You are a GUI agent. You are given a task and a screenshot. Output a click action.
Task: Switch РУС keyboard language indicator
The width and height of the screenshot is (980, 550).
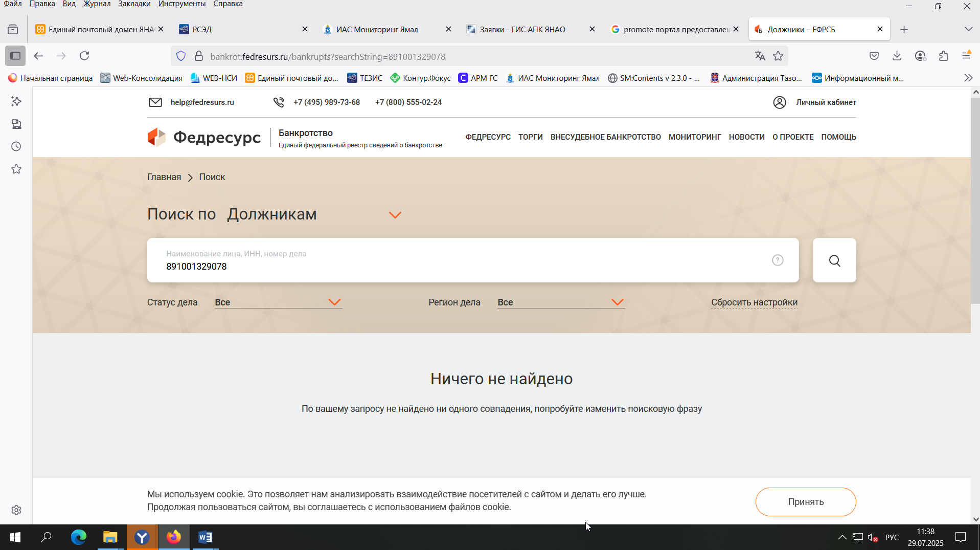(x=892, y=537)
